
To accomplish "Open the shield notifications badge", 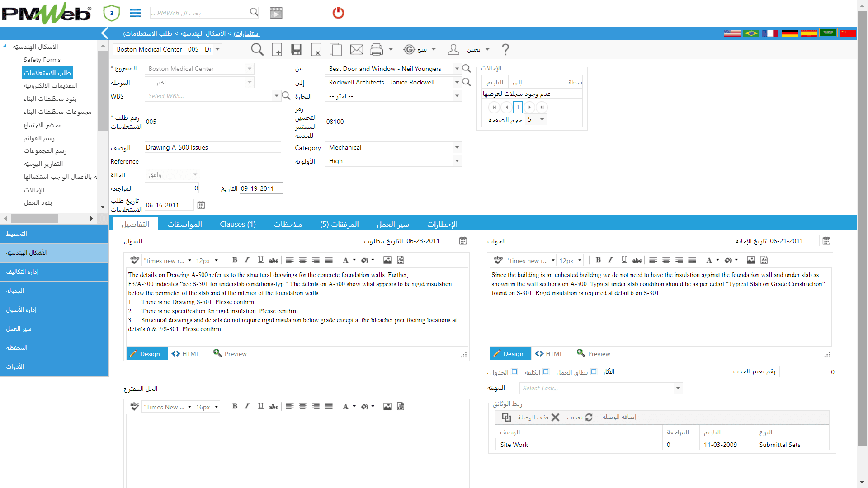I will 111,13.
